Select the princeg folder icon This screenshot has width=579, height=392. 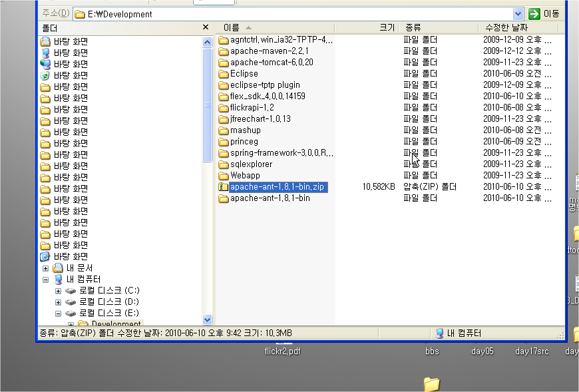223,142
